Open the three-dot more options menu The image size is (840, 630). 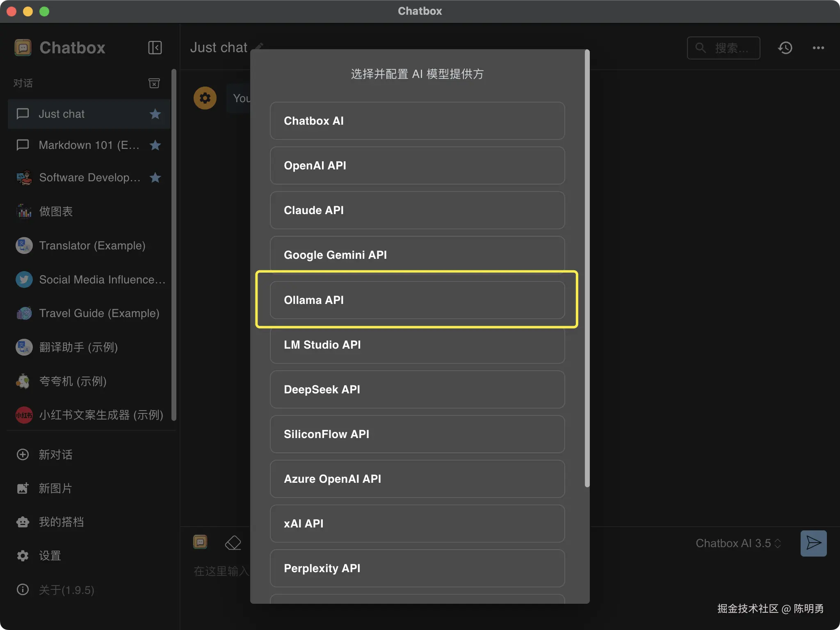pos(818,48)
